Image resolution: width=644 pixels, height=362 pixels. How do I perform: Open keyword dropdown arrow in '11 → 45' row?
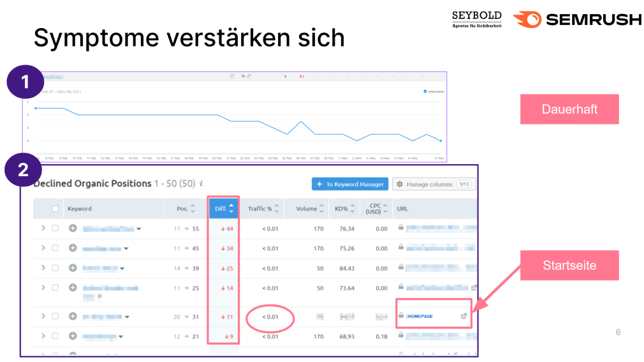point(126,248)
